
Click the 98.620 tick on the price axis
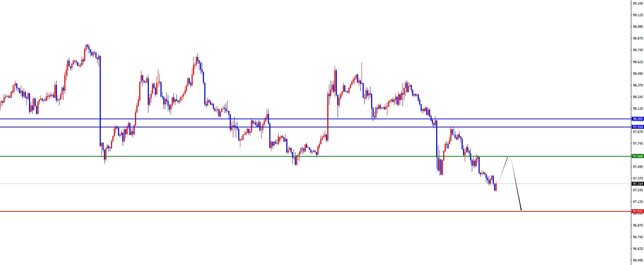click(638, 62)
